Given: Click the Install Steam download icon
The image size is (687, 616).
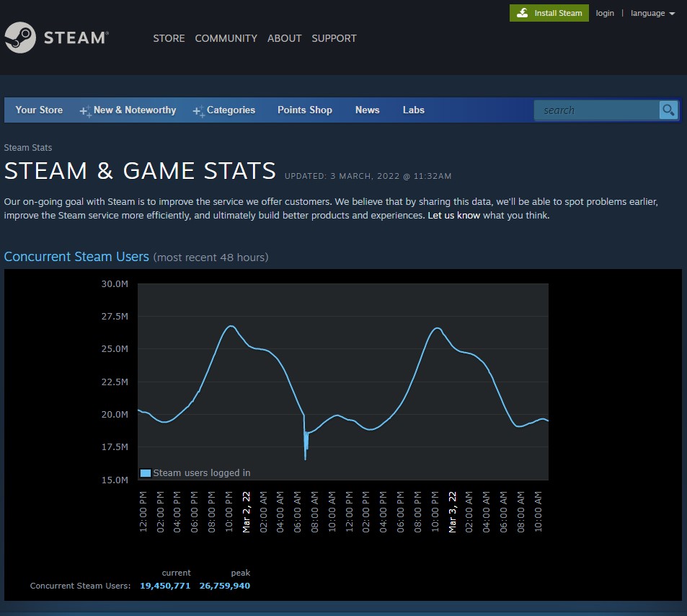Looking at the screenshot, I should click(x=522, y=13).
